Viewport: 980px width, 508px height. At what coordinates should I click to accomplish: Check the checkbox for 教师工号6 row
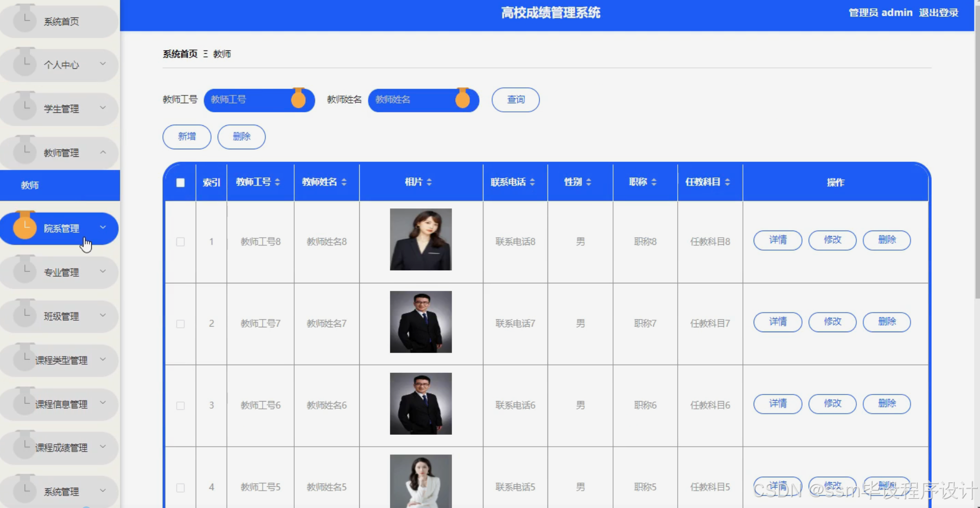(180, 405)
